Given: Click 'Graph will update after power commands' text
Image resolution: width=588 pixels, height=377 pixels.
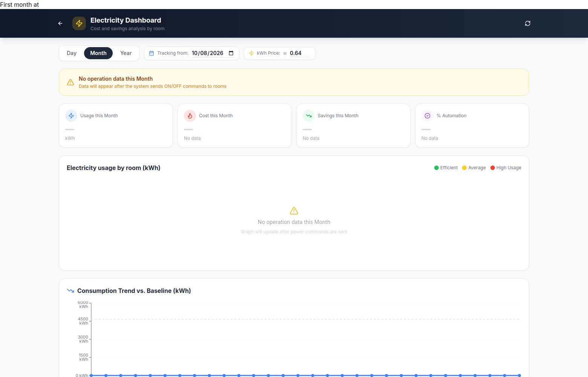Looking at the screenshot, I should [294, 232].
